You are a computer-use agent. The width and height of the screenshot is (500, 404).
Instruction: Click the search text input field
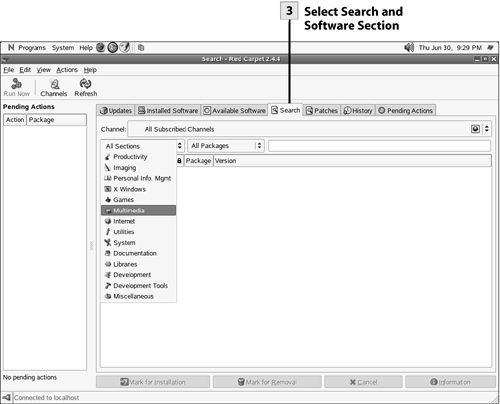pos(379,146)
